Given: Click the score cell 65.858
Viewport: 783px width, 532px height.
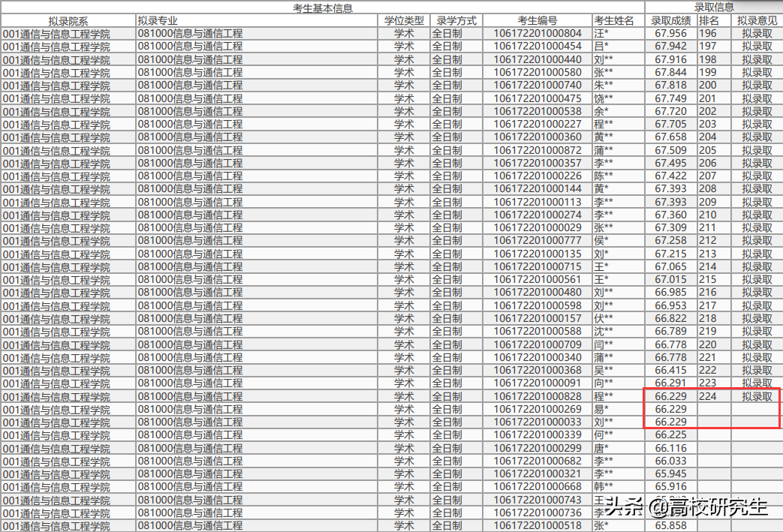Looking at the screenshot, I should click(x=670, y=525).
